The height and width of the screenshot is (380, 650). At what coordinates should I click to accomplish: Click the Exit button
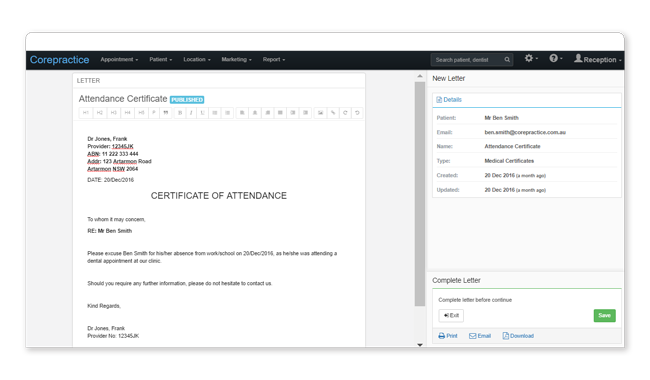(x=451, y=315)
